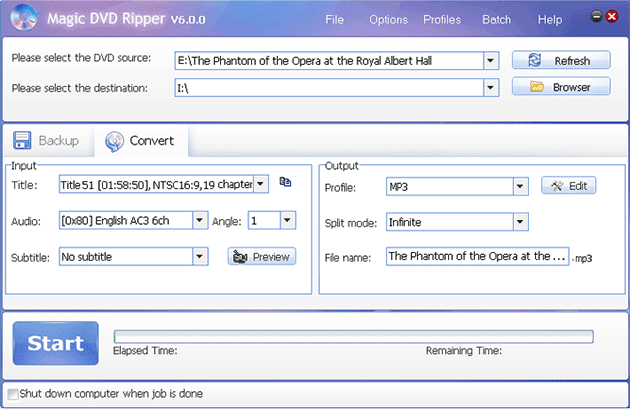Viewport: 630px width, 410px height.
Task: Click the Elapsed Time label
Action: (145, 351)
